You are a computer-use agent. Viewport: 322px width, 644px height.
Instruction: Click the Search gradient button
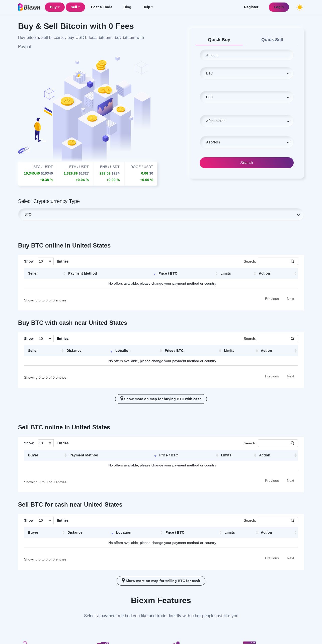click(x=247, y=163)
